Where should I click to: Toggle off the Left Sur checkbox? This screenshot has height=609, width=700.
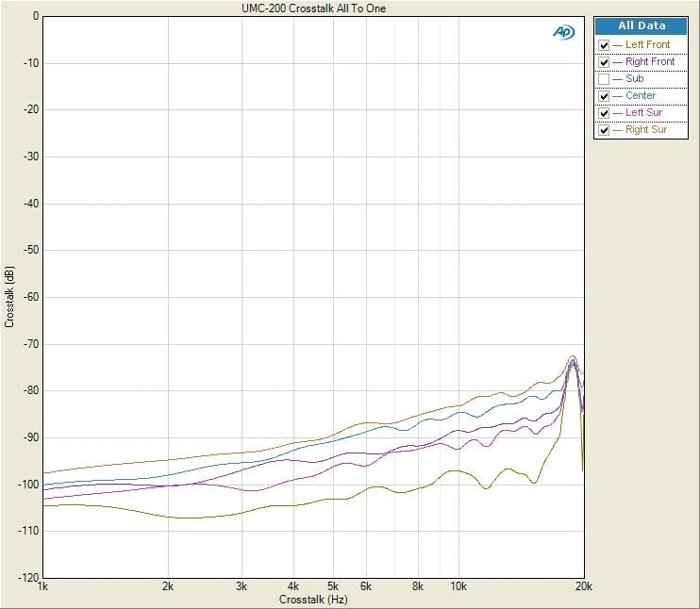[604, 113]
